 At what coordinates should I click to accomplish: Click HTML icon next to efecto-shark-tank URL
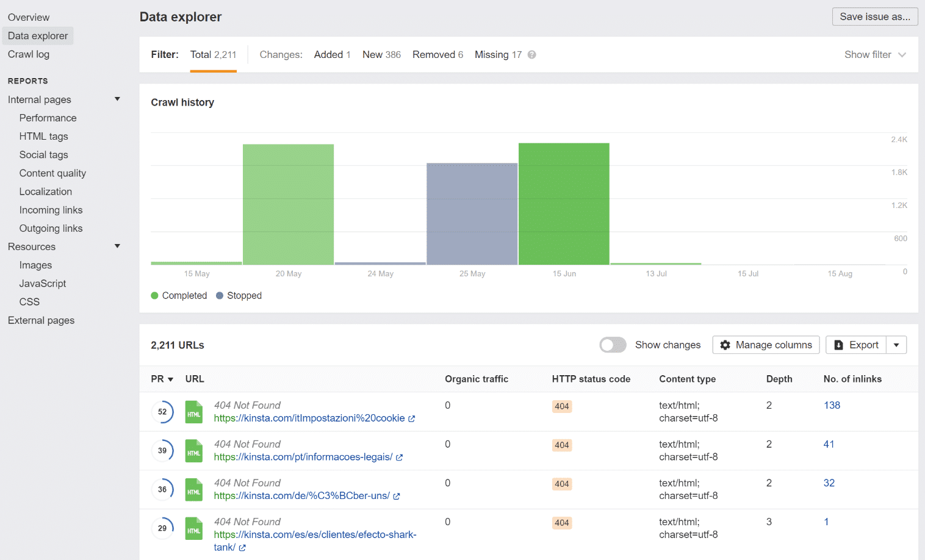point(193,528)
